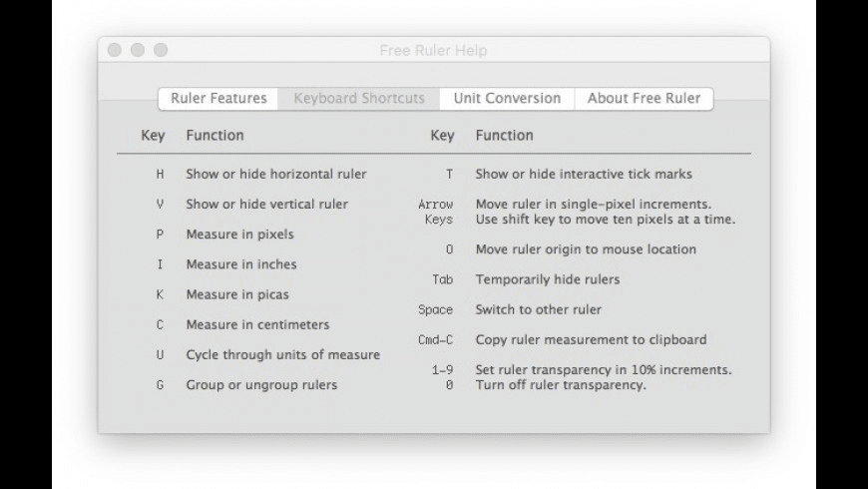Click the G key label
Viewport: 868px width, 489px height.
[160, 385]
